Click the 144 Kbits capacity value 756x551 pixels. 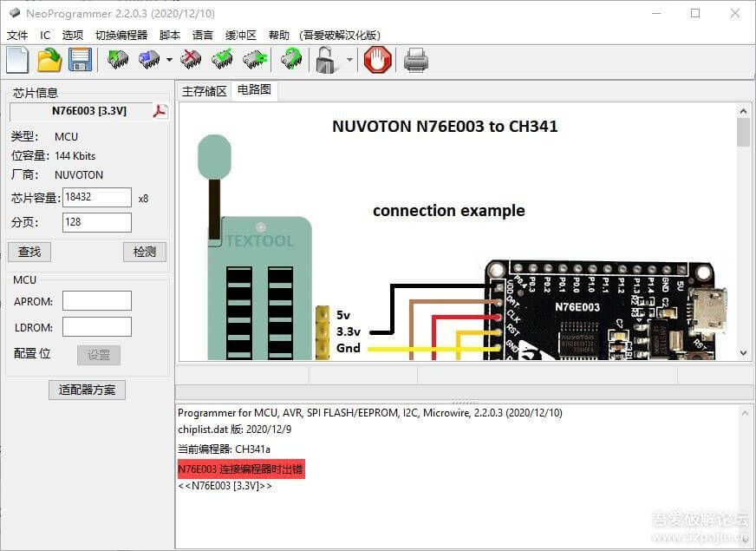(75, 156)
